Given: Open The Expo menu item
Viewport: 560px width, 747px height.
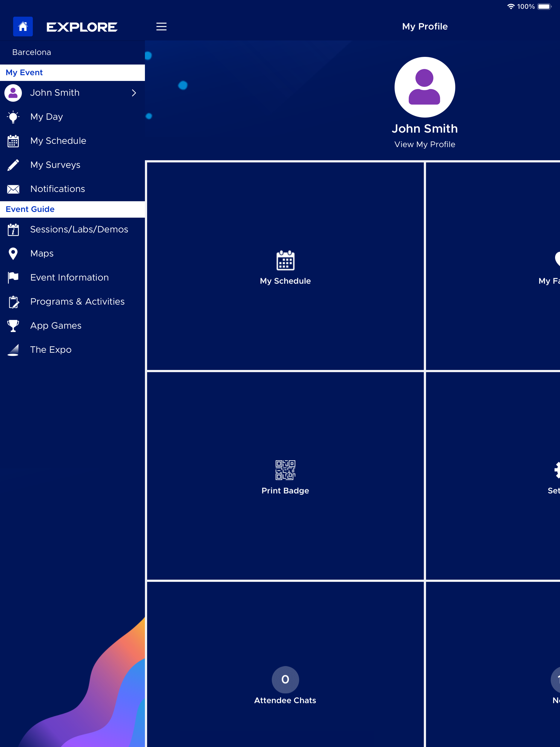Looking at the screenshot, I should (x=72, y=350).
